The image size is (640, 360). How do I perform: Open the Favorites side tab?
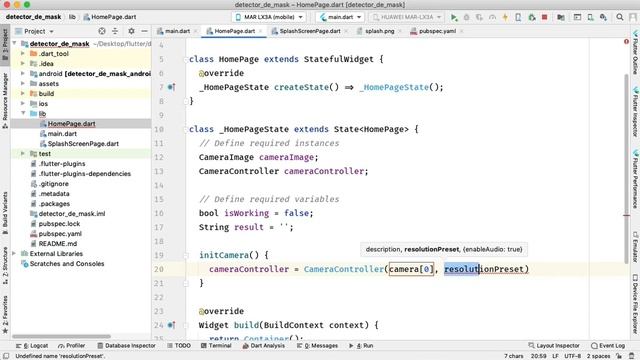pyautogui.click(x=5, y=314)
